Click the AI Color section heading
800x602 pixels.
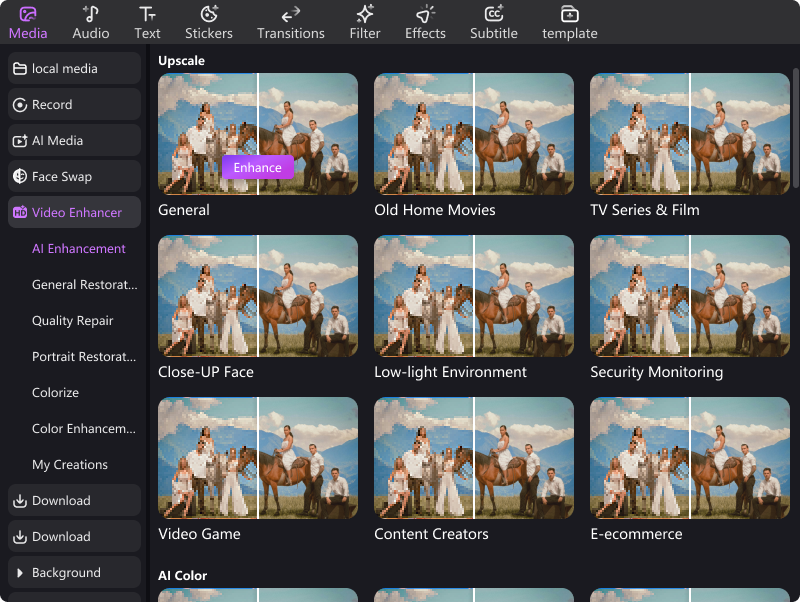coord(182,575)
